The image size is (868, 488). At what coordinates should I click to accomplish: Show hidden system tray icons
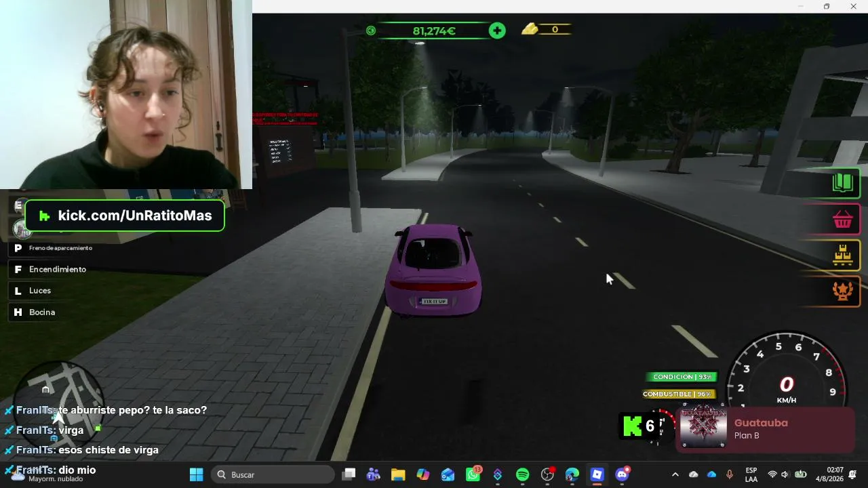click(675, 474)
